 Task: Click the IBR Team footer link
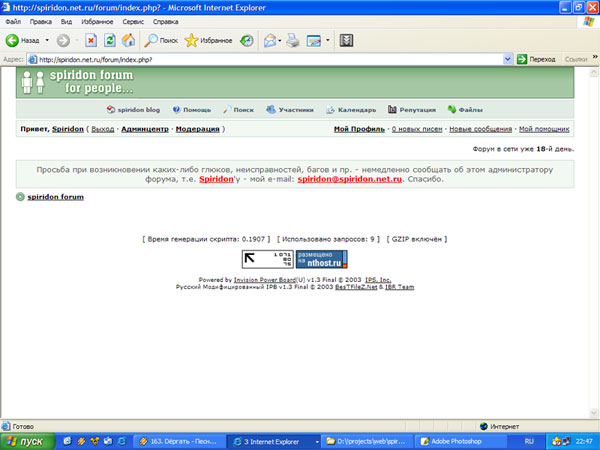[399, 287]
